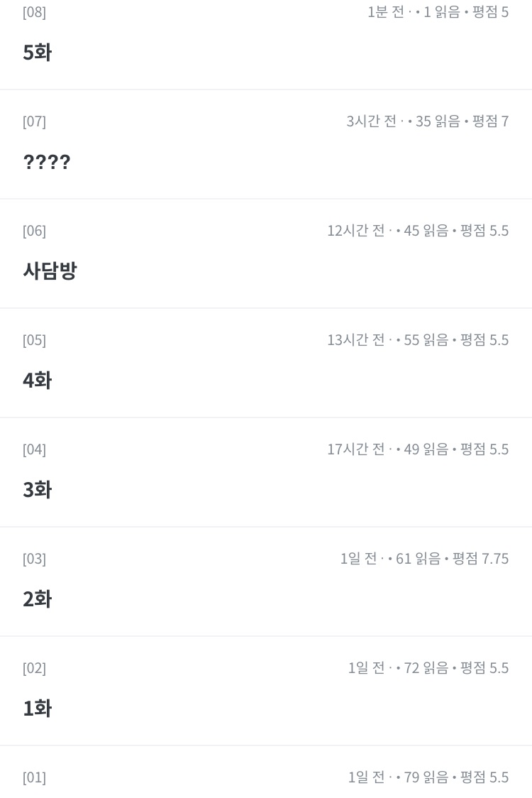Viewport: 532px width, 798px height.
Task: Select the [06] entry number
Action: 34,231
